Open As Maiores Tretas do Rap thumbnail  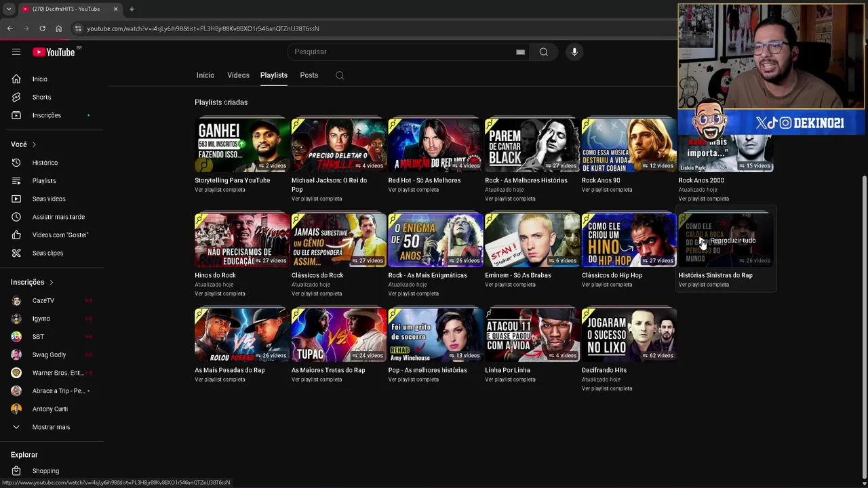point(339,335)
